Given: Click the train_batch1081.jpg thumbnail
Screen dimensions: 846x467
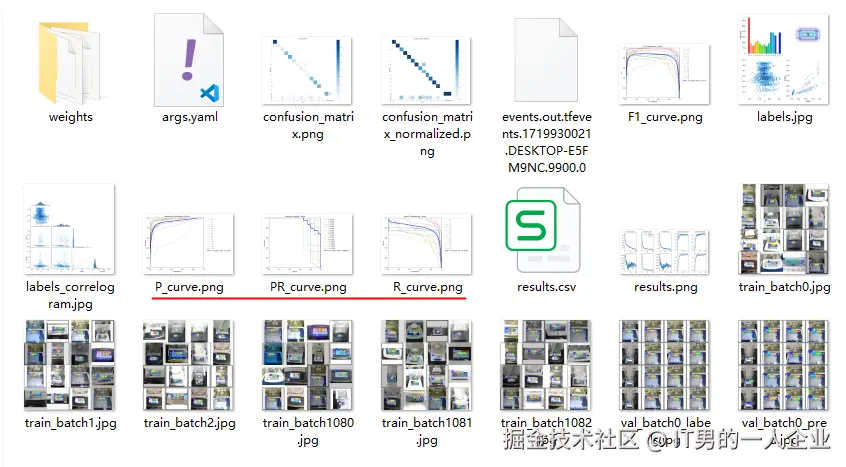Looking at the screenshot, I should click(426, 365).
